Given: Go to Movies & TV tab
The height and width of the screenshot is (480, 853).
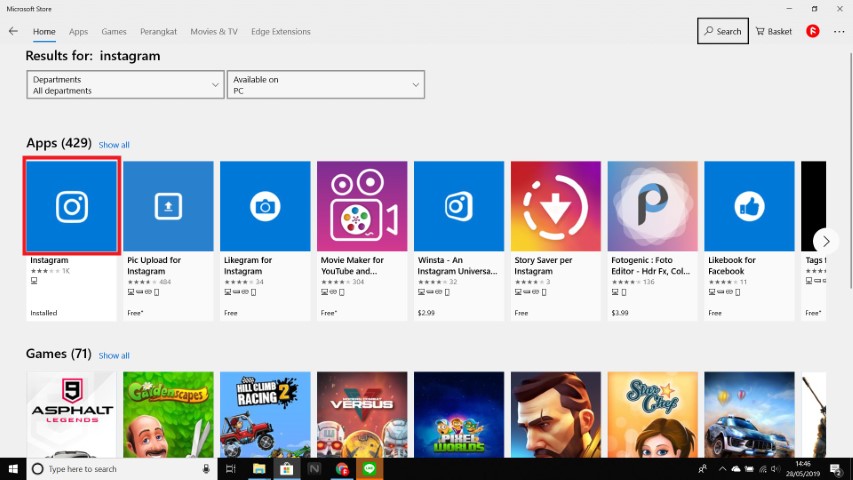Looking at the screenshot, I should pos(214,32).
